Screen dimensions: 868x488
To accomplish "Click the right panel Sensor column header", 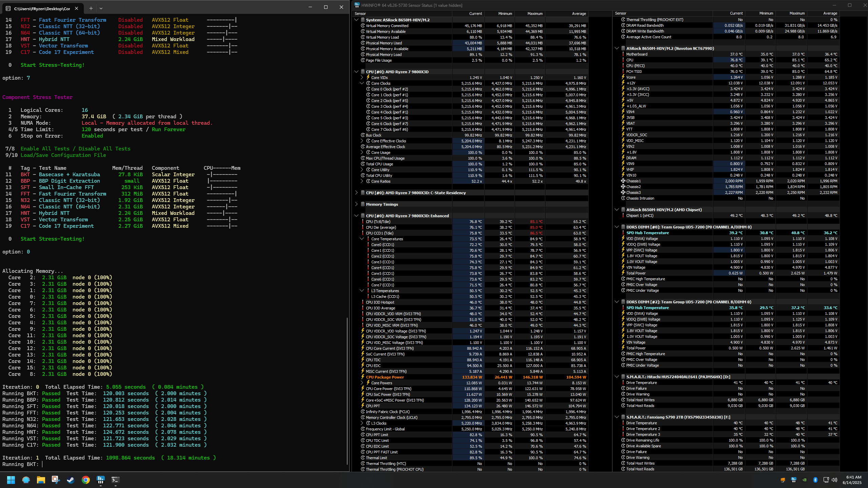I will 663,14.
